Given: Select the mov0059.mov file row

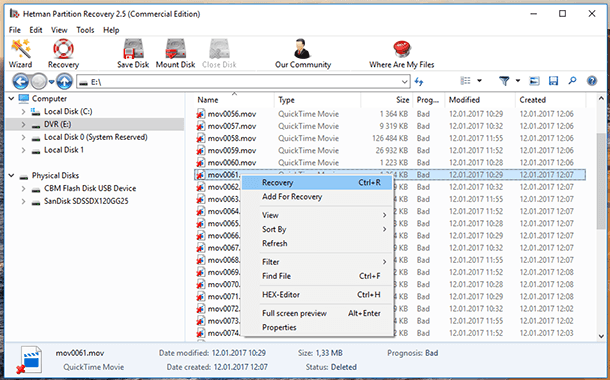Looking at the screenshot, I should click(x=389, y=151).
